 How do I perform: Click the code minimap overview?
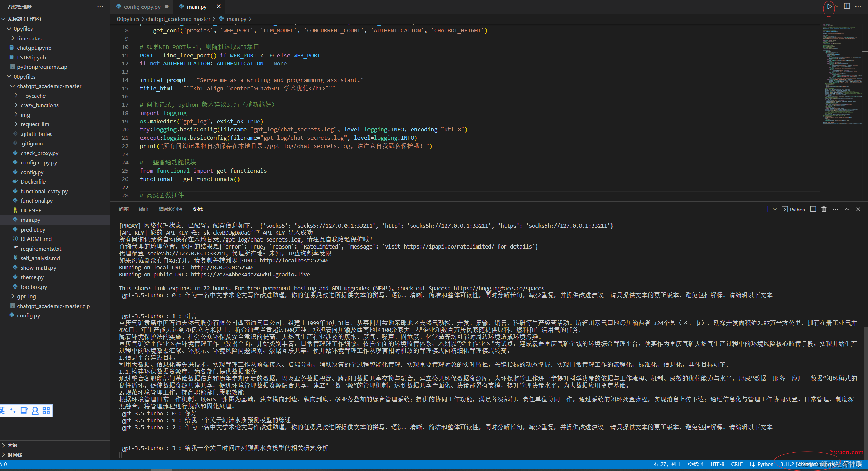[842, 73]
